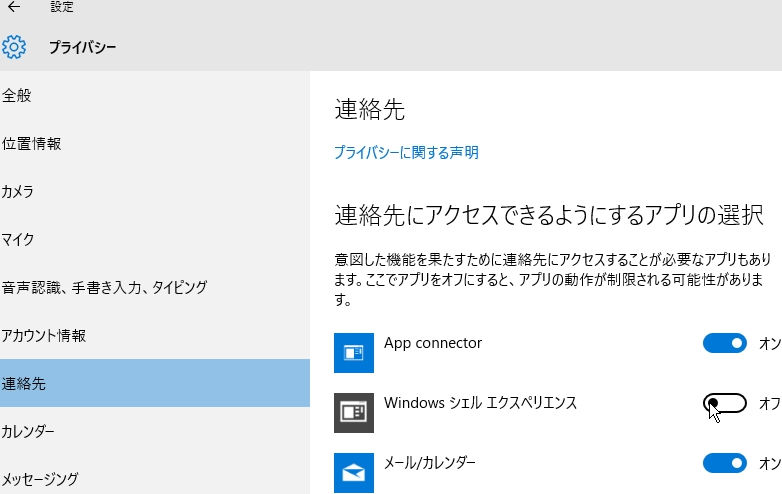Select 位置情報 in the sidebar
This screenshot has width=782, height=494.
[155, 144]
